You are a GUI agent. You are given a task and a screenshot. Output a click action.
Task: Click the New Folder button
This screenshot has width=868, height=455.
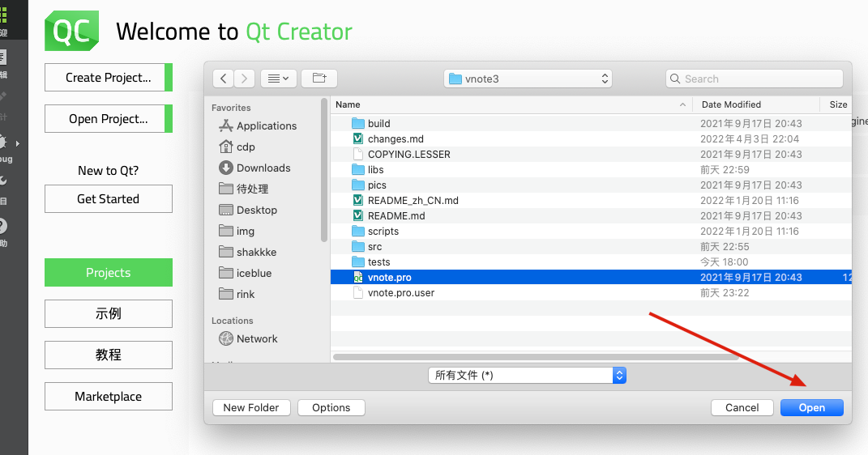tap(250, 407)
